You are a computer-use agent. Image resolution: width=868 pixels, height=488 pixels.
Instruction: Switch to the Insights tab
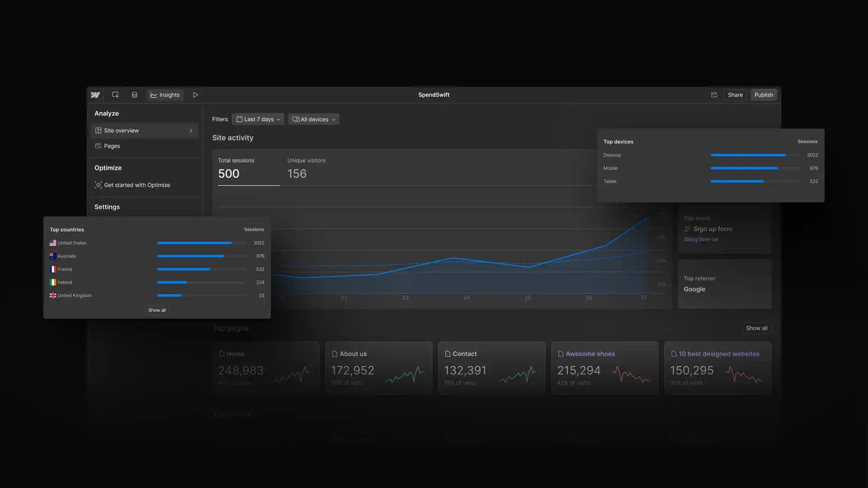tap(165, 95)
